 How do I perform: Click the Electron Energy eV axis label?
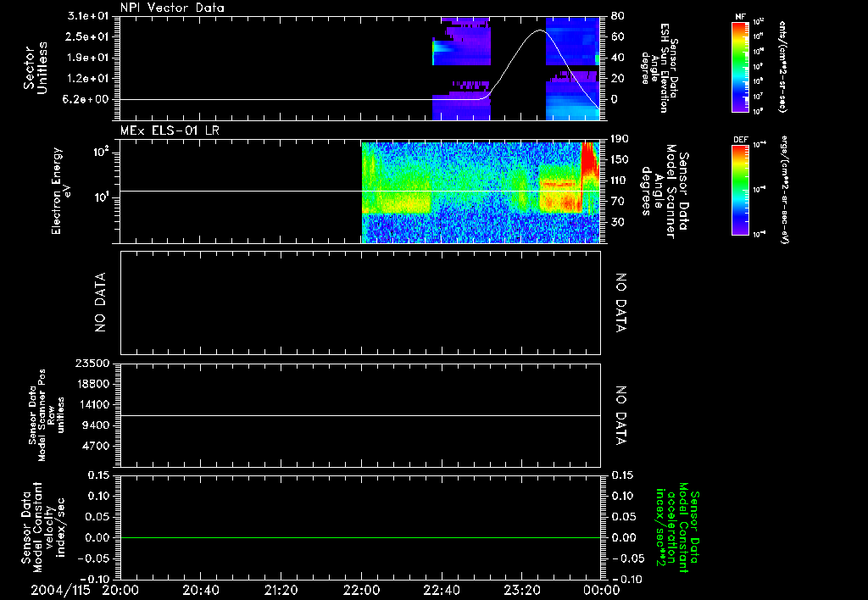tap(60, 191)
